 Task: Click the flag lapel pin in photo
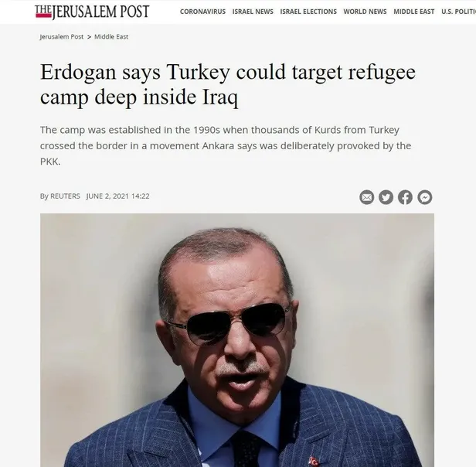pos(314,462)
